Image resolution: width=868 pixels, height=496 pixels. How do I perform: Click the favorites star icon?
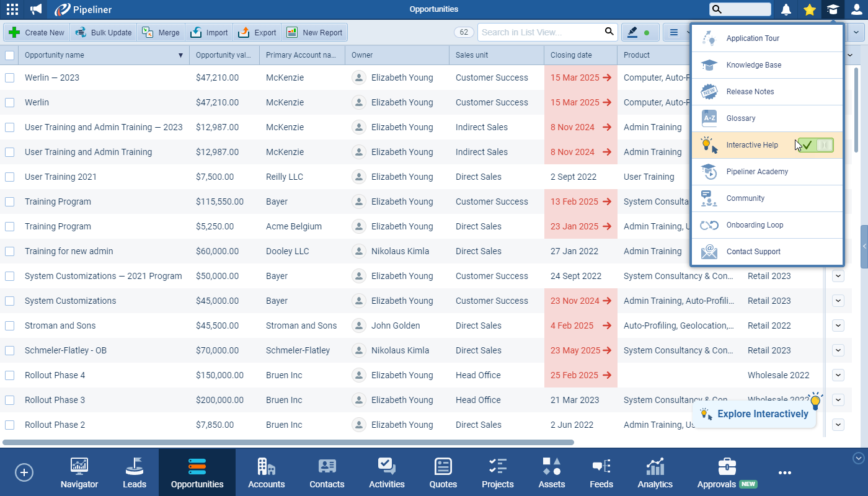click(809, 9)
